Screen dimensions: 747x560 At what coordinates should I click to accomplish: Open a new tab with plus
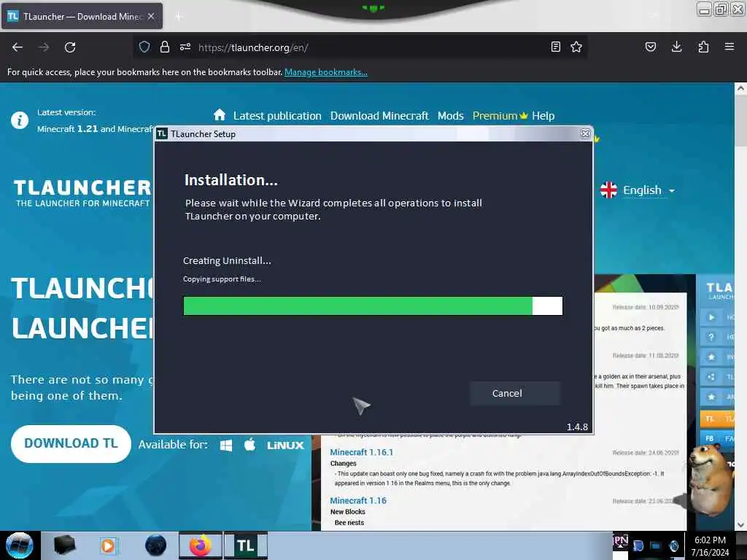[x=179, y=17]
